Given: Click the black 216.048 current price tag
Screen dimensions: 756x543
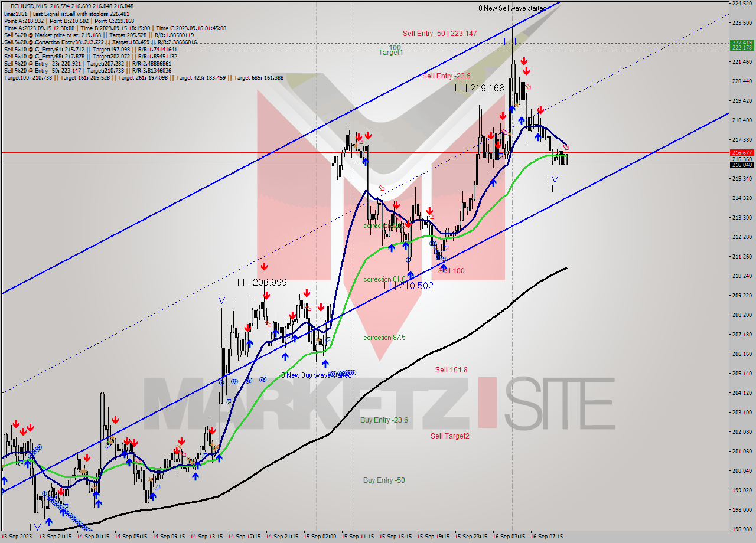Looking at the screenshot, I should [742, 165].
